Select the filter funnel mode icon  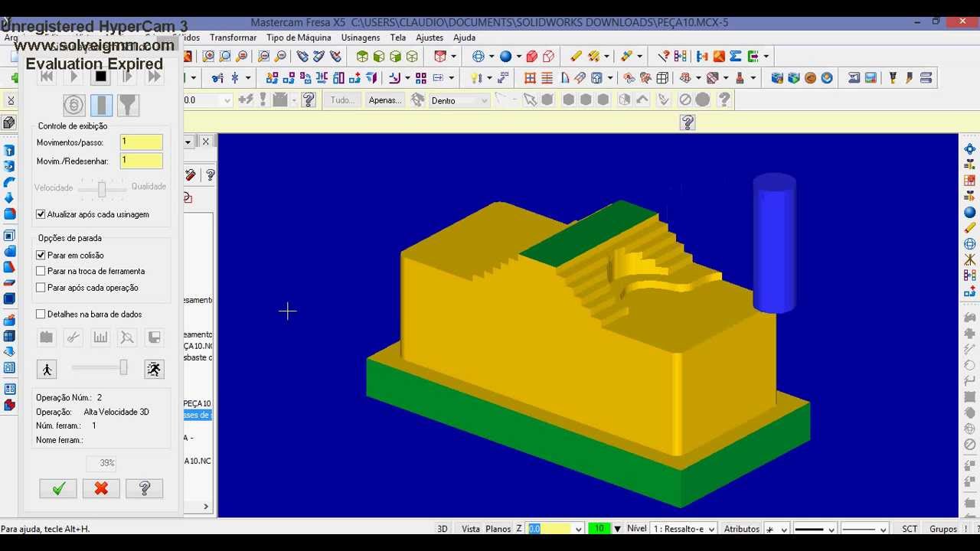point(129,105)
